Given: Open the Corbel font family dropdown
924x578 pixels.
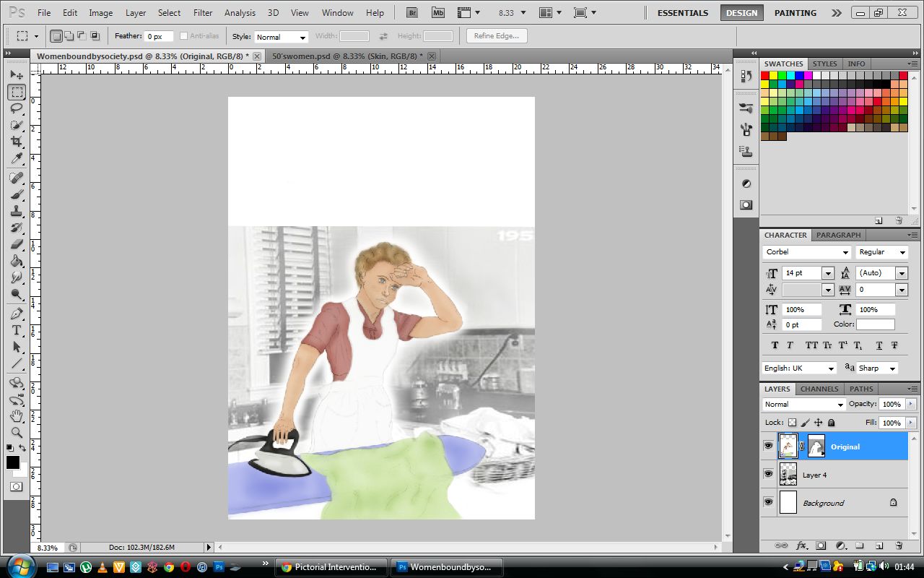Looking at the screenshot, I should coord(807,252).
